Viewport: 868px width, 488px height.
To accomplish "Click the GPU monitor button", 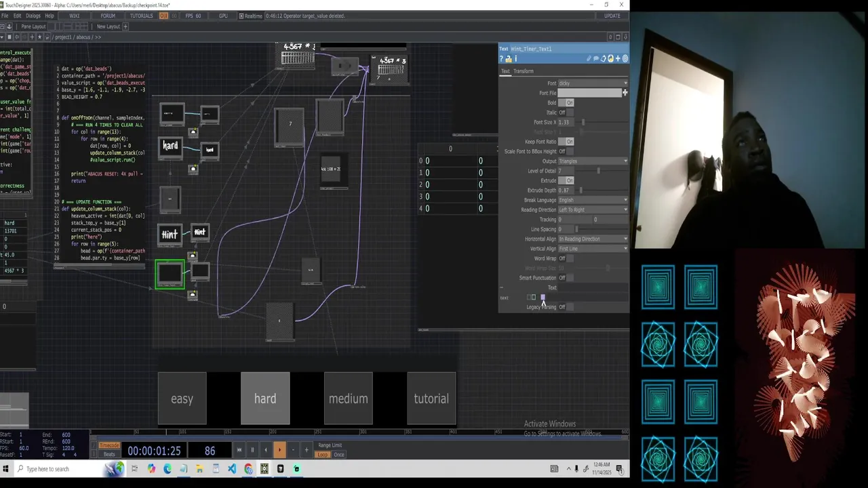I will [x=223, y=16].
